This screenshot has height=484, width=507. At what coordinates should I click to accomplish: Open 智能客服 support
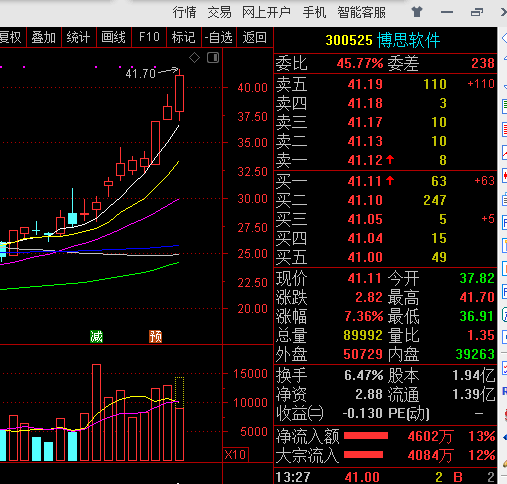pyautogui.click(x=361, y=12)
